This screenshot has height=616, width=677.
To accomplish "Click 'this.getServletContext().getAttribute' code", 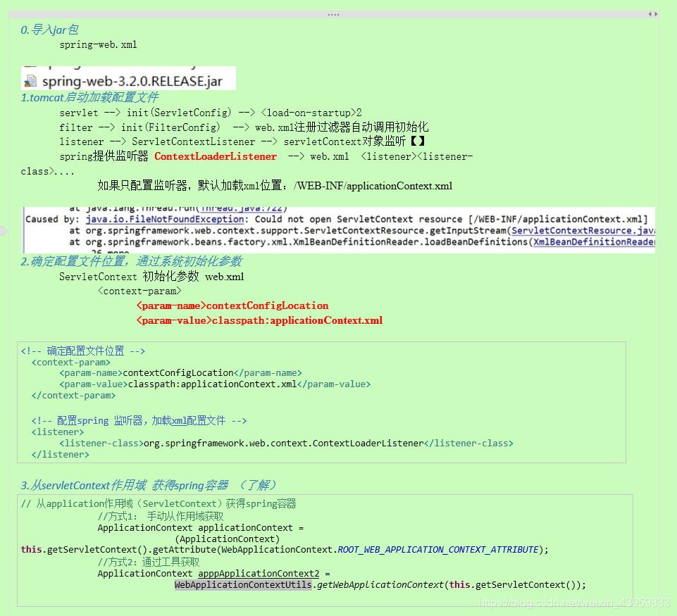I will coord(118,550).
